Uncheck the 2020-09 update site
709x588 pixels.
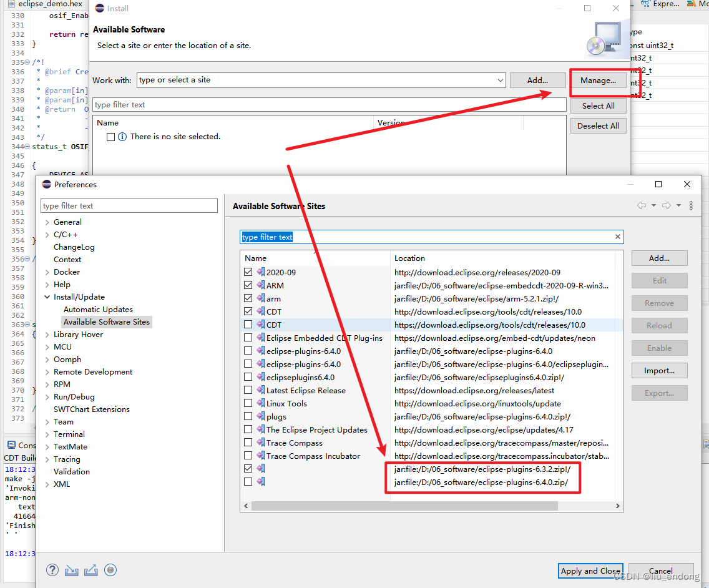point(247,272)
